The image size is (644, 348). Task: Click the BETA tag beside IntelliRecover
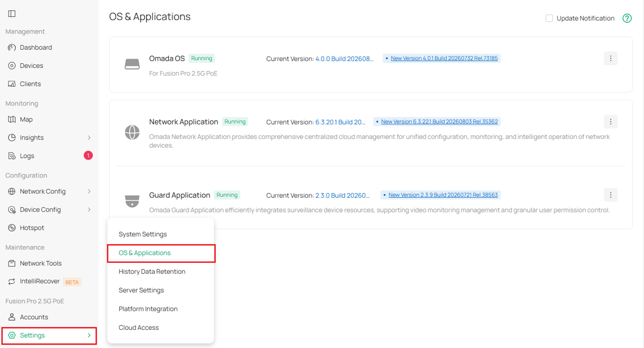click(72, 282)
